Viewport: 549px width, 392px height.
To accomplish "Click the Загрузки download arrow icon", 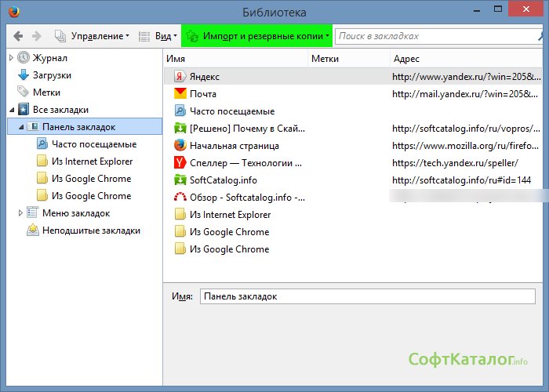I will point(24,75).
